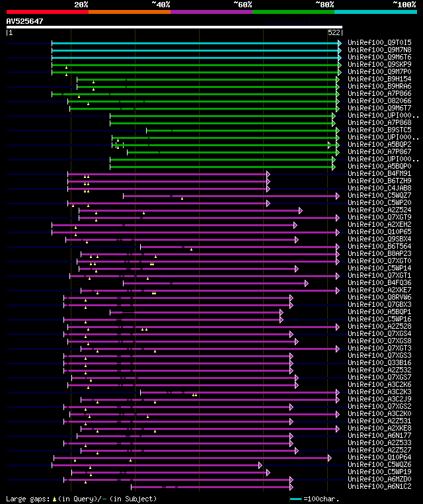Viewport: 423px width, 504px height.
Task: Select UniRef100_O82066 label
Action: tap(379, 101)
